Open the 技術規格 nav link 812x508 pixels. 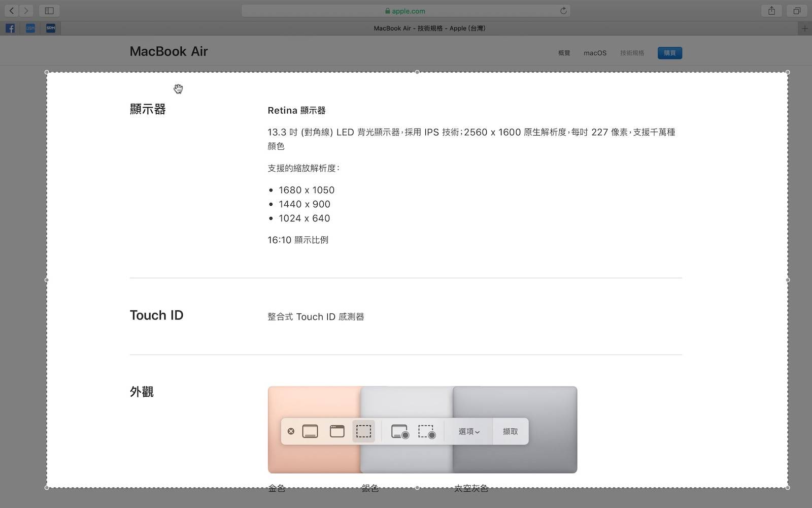pyautogui.click(x=632, y=53)
